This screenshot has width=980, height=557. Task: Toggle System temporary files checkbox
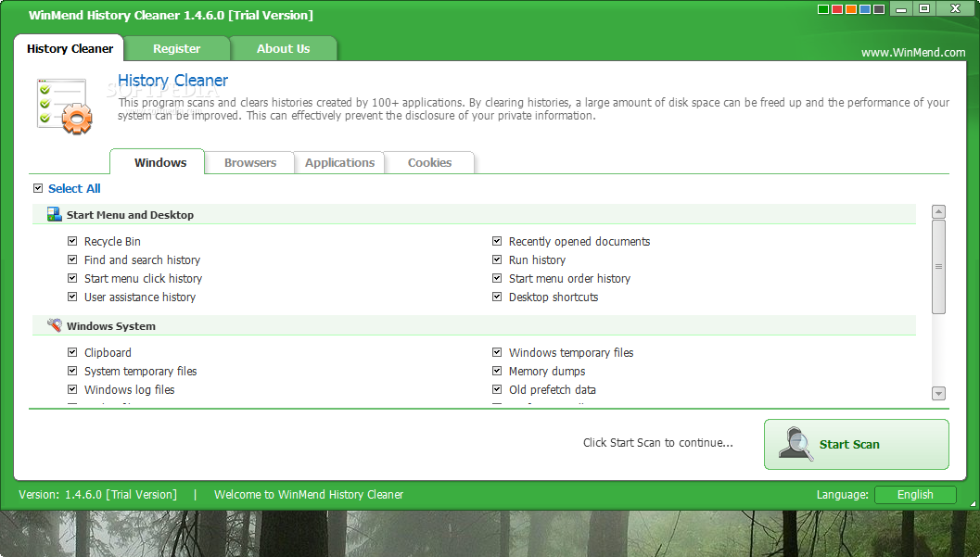pos(72,371)
